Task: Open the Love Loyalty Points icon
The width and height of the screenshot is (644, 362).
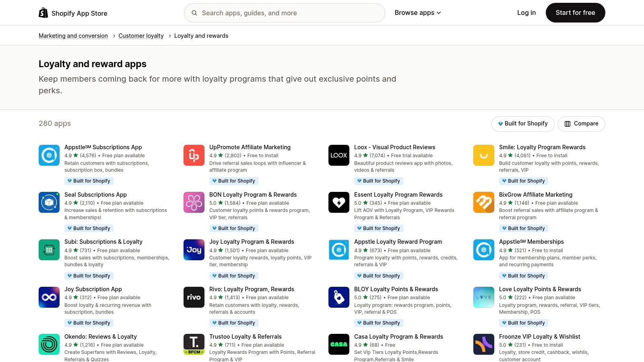Action: (x=484, y=297)
